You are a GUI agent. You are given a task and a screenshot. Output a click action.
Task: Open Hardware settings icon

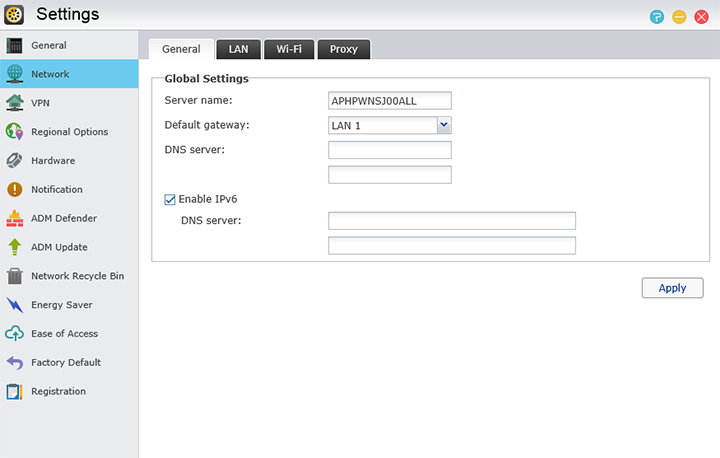coord(15,161)
